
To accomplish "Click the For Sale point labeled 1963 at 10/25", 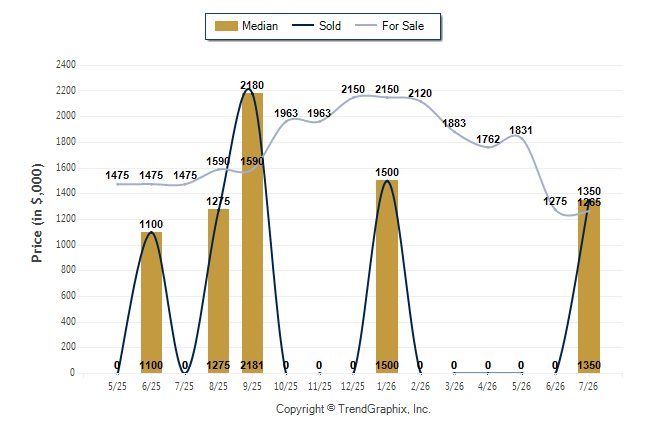I will point(286,121).
